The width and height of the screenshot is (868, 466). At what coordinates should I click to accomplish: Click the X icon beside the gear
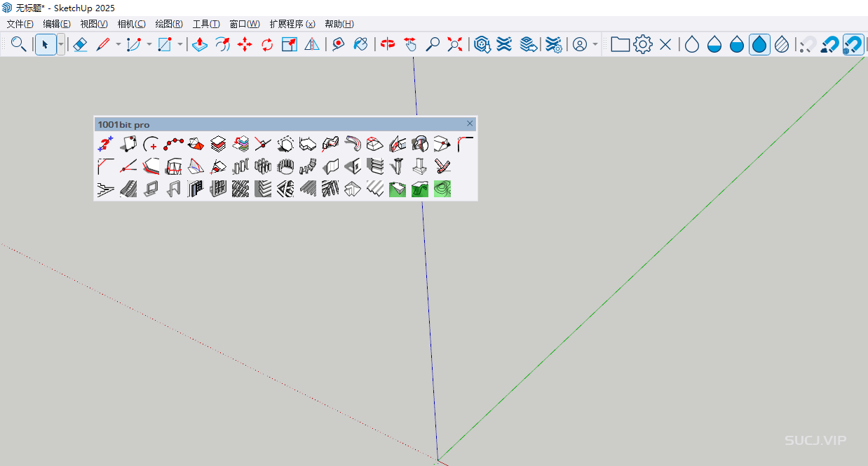pos(665,44)
